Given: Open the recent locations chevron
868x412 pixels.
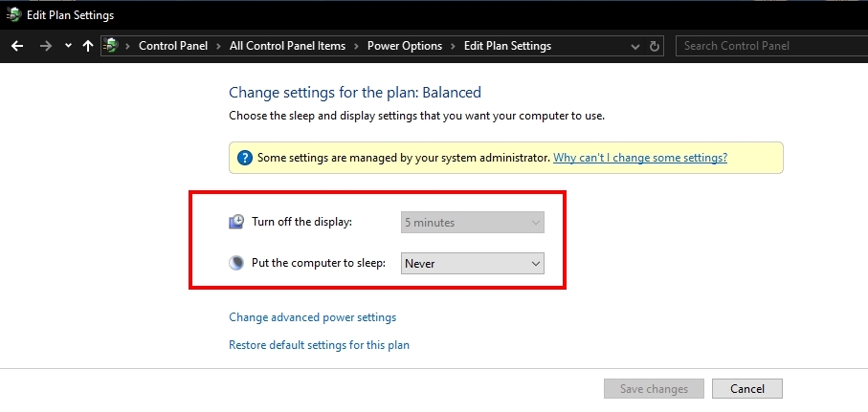Looking at the screenshot, I should click(68, 46).
